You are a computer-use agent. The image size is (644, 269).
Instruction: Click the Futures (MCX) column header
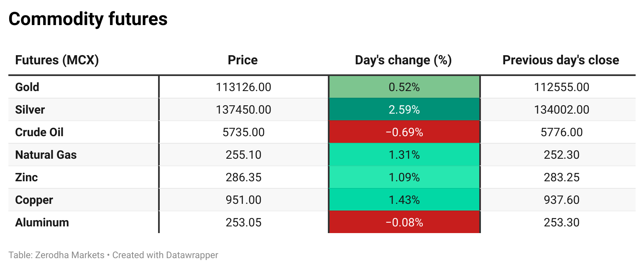coord(57,60)
